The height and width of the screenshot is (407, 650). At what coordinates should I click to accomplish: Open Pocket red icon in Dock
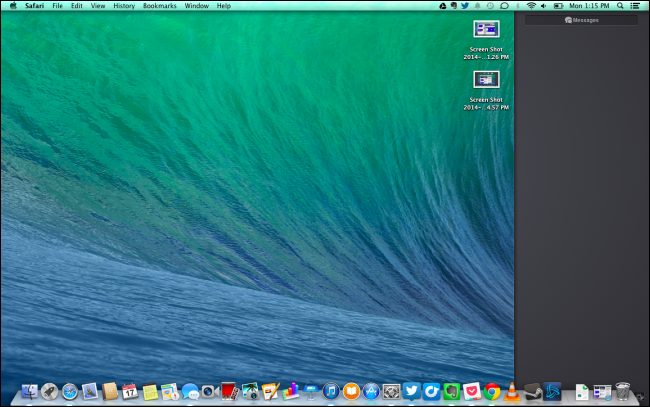(x=472, y=391)
